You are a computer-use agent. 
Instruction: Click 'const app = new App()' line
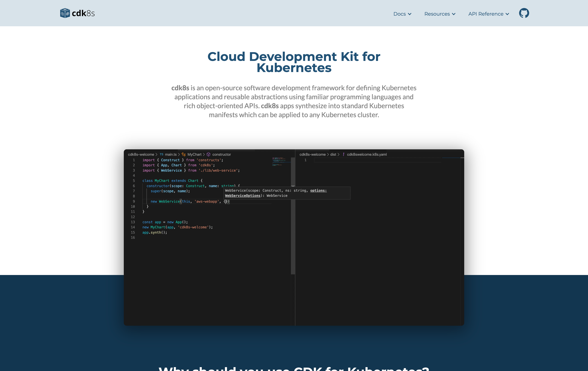click(x=165, y=222)
